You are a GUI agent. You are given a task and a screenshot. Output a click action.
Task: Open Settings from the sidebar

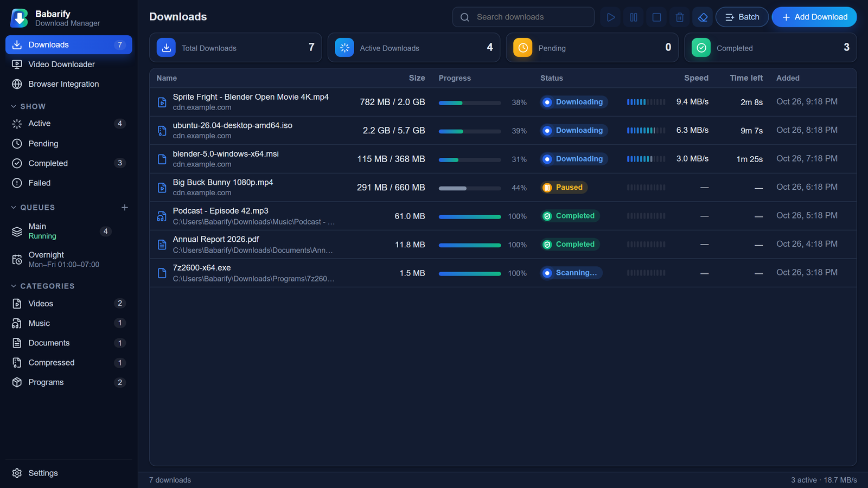[69, 473]
